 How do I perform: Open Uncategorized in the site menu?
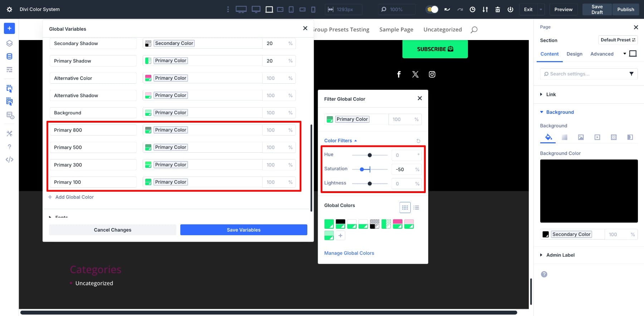tap(443, 29)
